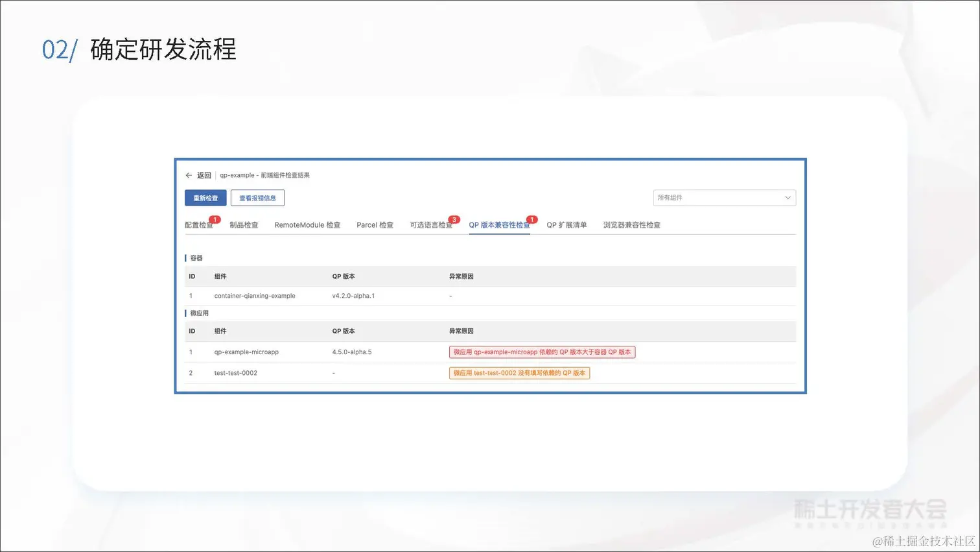
Task: Click the 4.5.0-alpha.5 version cell
Action: 352,352
